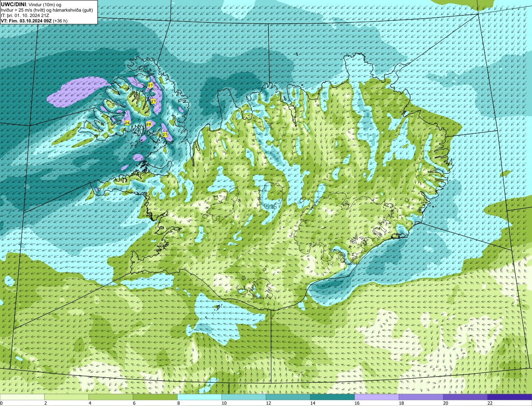This screenshot has height=406, width=532.
Task: Pick the 20–22 m/s violet swatch
Action: (x=465, y=397)
